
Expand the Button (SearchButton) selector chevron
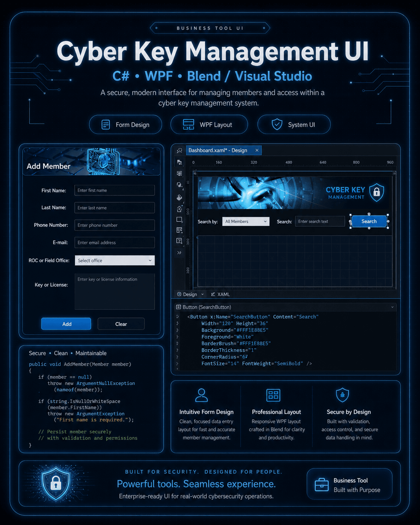392,307
